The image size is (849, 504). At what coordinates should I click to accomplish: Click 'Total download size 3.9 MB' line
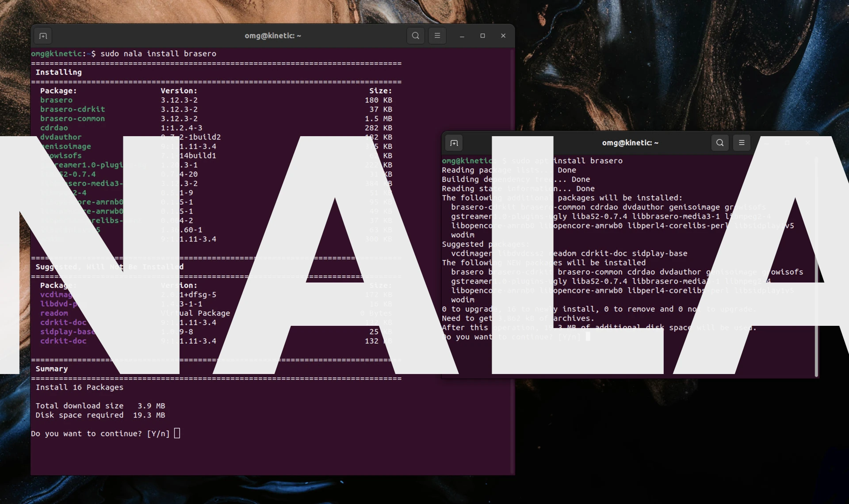point(100,406)
